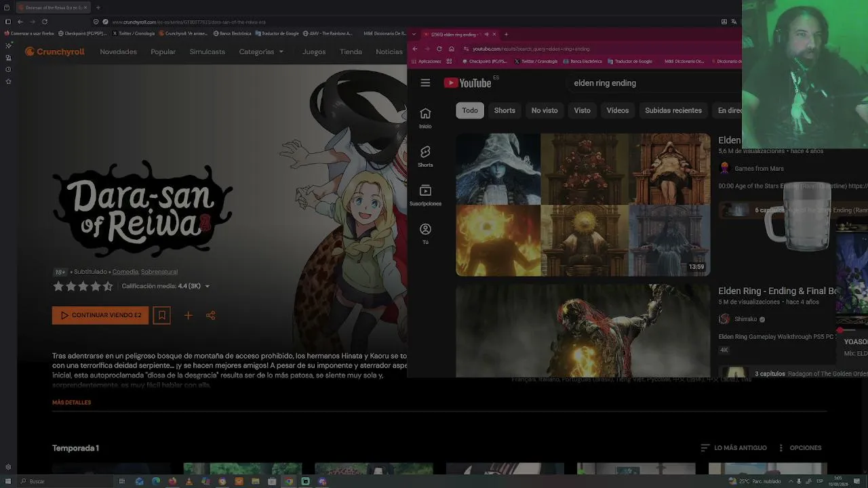Select the No visto filter chip
This screenshot has width=868, height=488.
[545, 110]
